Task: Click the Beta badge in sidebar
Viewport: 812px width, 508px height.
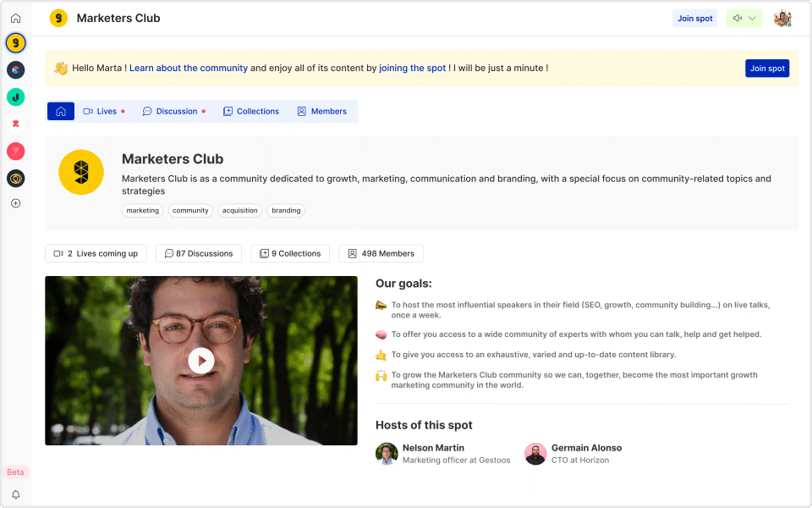Action: tap(15, 472)
